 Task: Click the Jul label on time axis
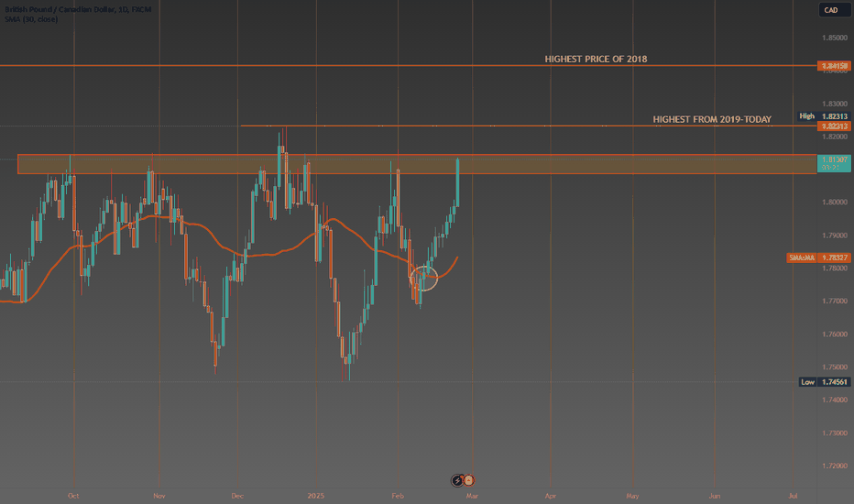(793, 496)
